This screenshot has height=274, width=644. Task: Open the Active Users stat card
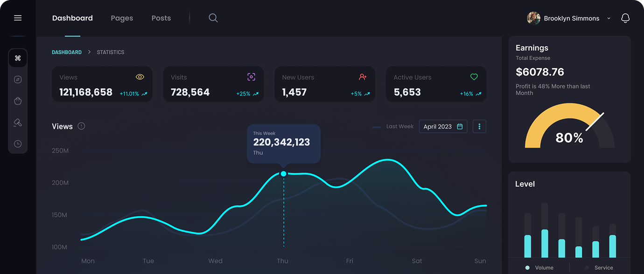point(436,84)
